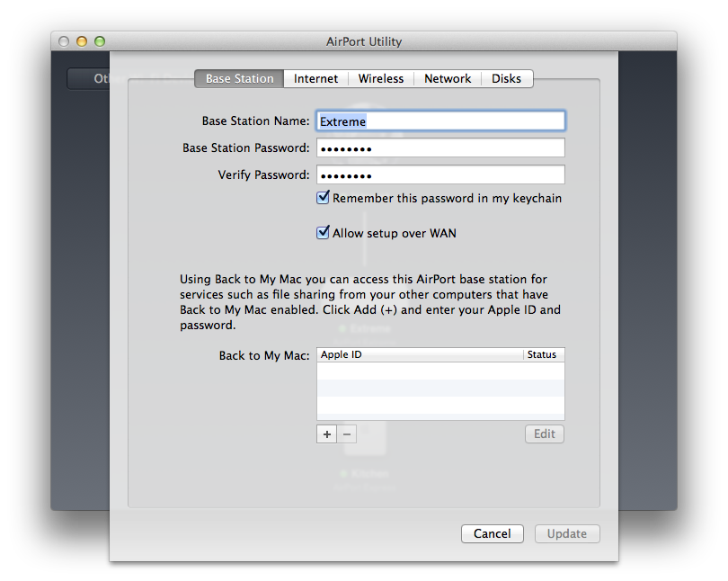The image size is (728, 581).
Task: Toggle Allow setup over WAN checkbox
Action: [323, 232]
